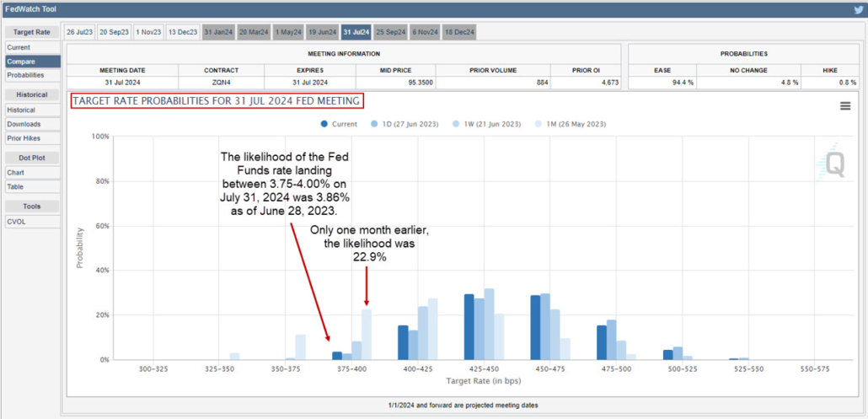The width and height of the screenshot is (868, 419).
Task: Select the 13 Dec23 meeting tab
Action: (183, 32)
